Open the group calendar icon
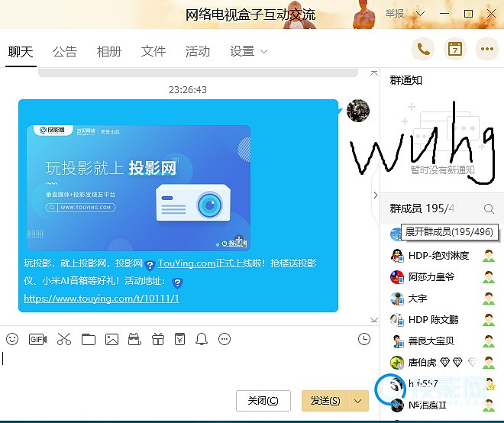 tap(455, 50)
